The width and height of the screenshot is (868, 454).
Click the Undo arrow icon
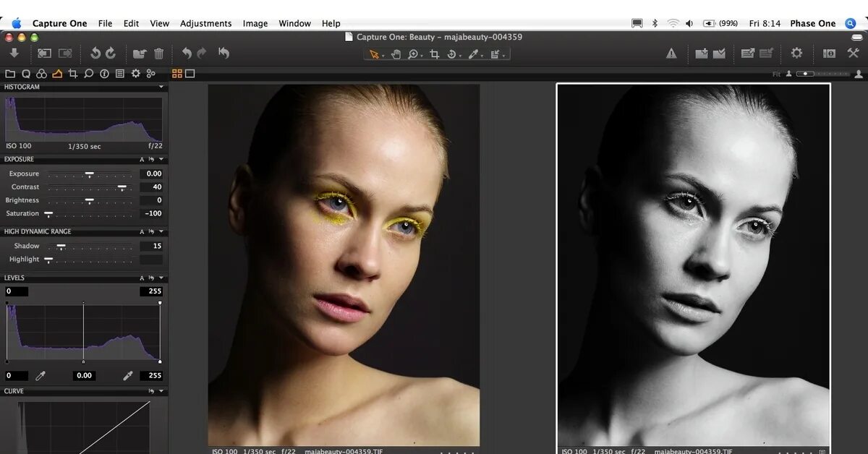point(187,53)
